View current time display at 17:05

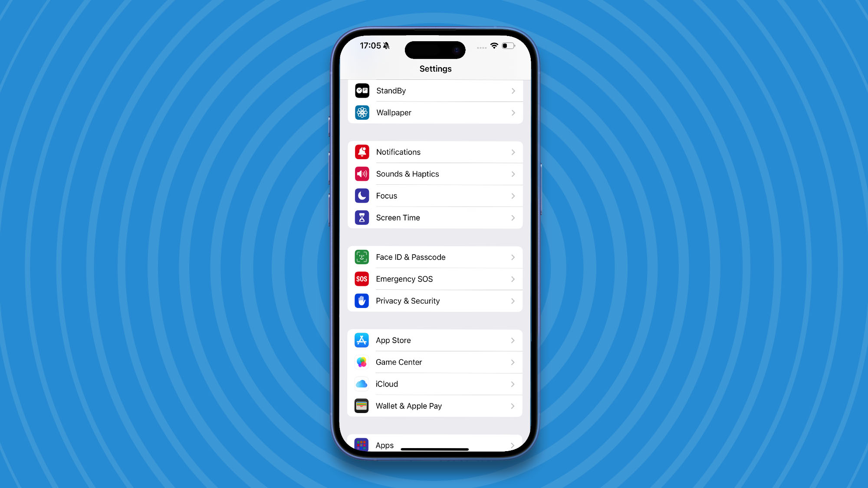[x=370, y=46]
